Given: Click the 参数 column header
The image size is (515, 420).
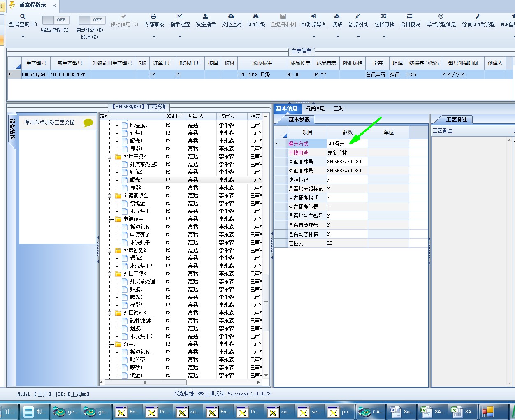Looking at the screenshot, I should coord(348,132).
